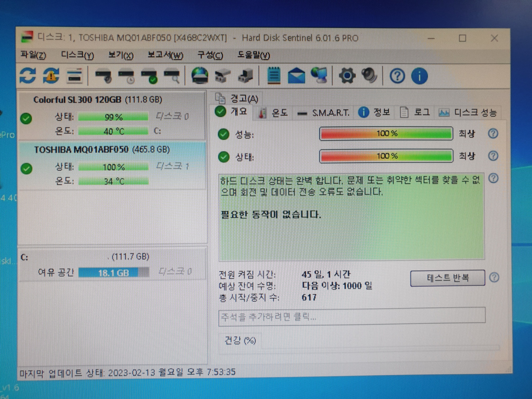The width and height of the screenshot is (532, 399).
Task: Open the disk test with clock icon
Action: tap(127, 77)
